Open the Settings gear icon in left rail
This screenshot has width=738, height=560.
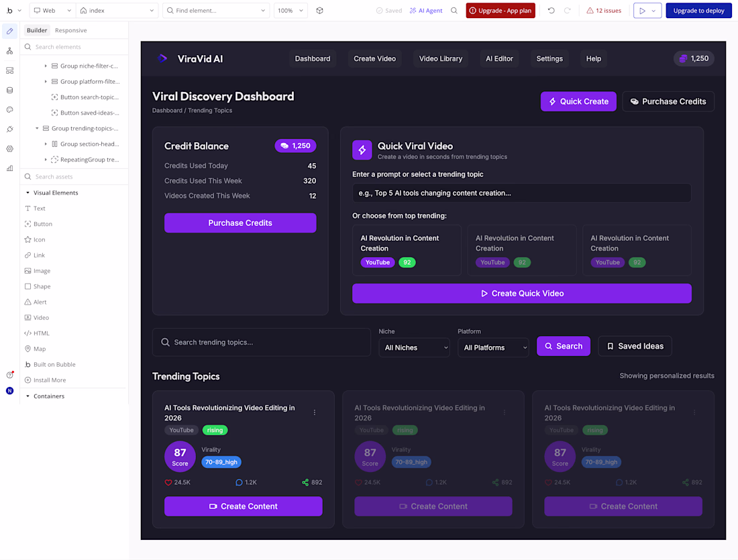10,149
